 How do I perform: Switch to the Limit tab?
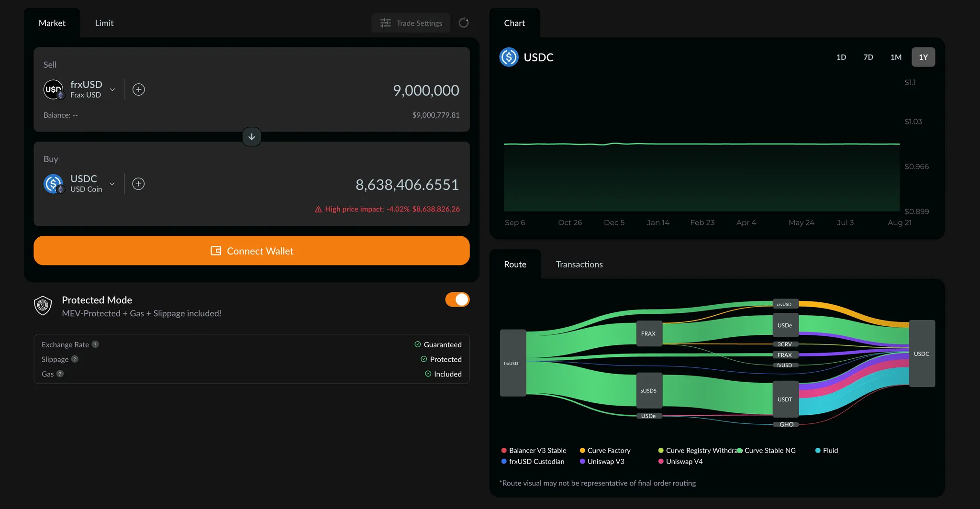pos(104,23)
